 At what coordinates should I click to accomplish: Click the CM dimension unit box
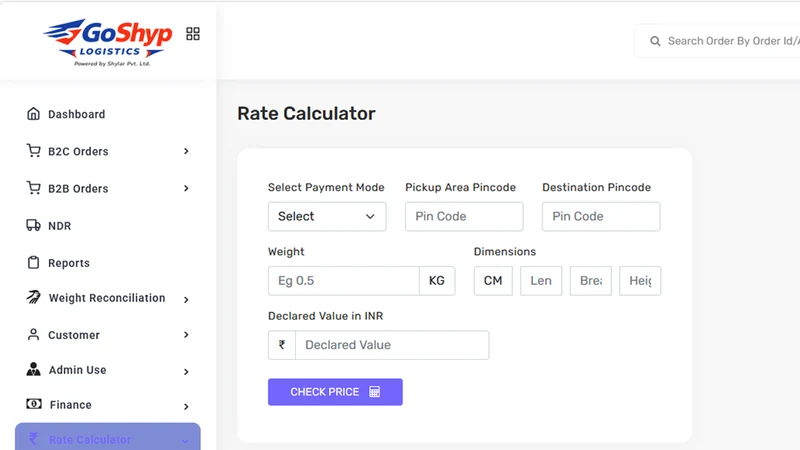click(x=493, y=281)
